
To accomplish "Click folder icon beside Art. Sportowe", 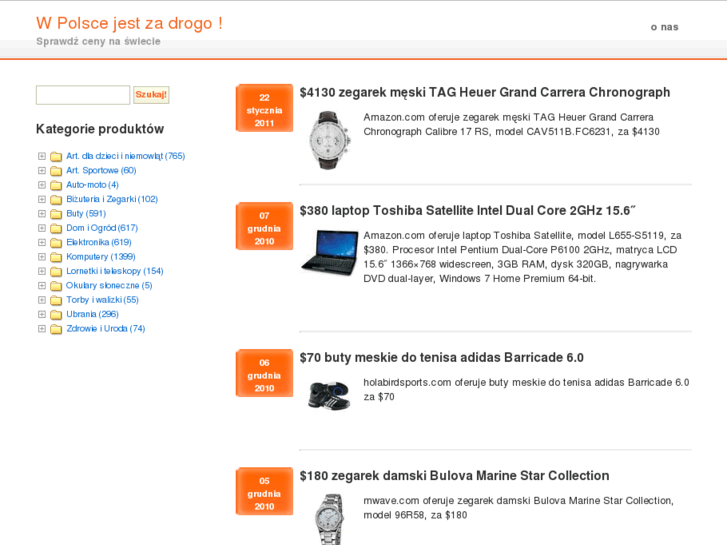I will [56, 171].
